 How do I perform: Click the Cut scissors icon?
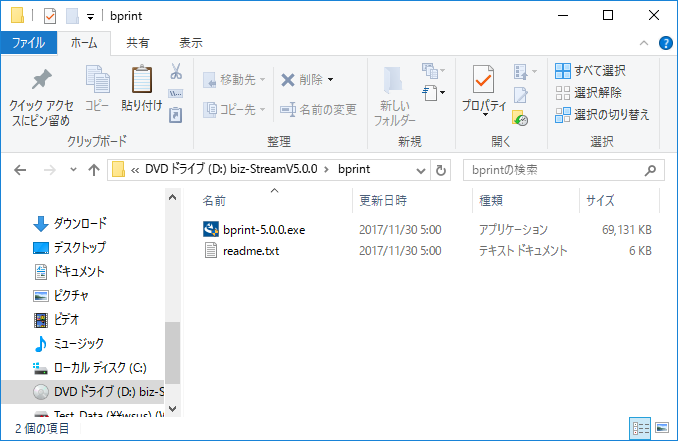(176, 72)
